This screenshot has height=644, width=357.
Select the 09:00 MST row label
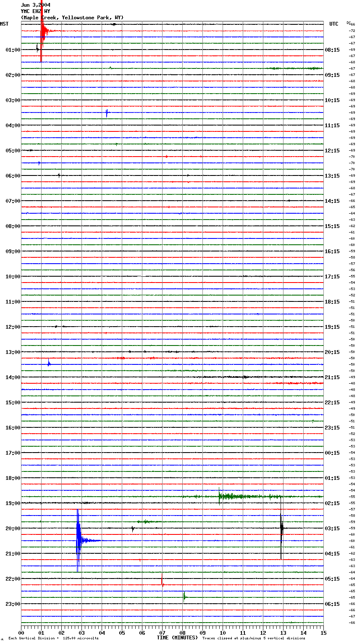tap(13, 251)
